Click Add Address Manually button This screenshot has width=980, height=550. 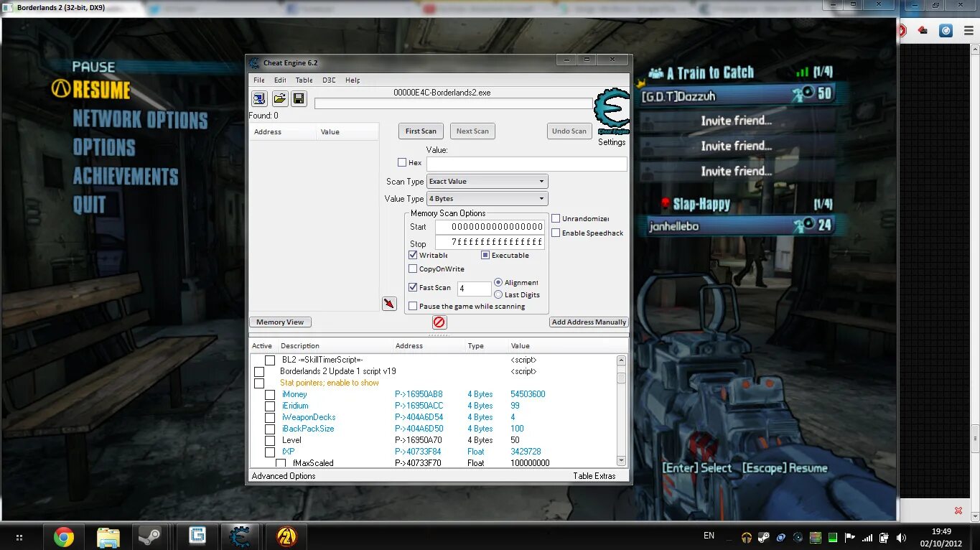point(589,322)
